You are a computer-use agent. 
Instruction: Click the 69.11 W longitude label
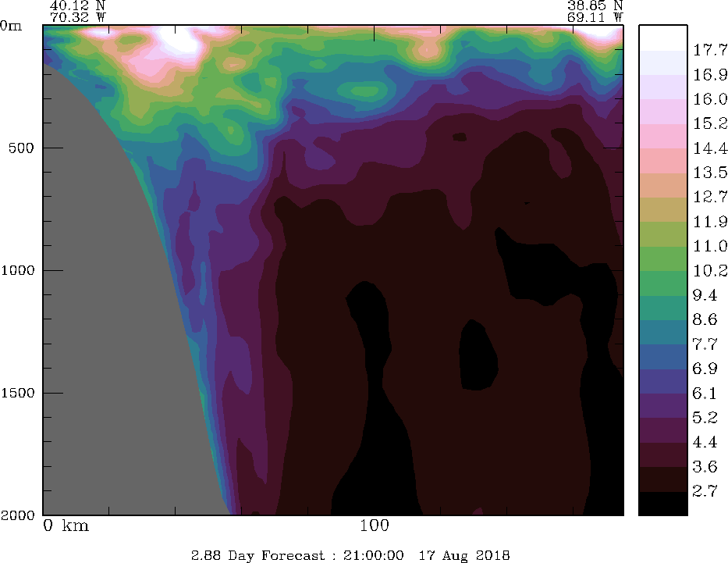pyautogui.click(x=595, y=18)
